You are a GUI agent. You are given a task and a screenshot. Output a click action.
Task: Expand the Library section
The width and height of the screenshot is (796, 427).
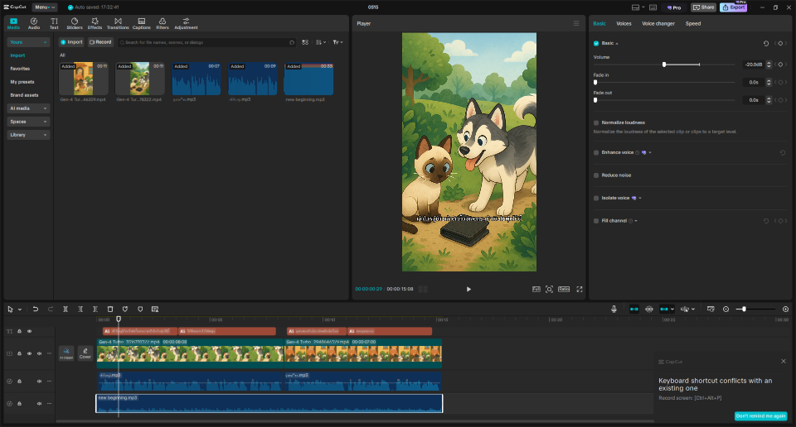pyautogui.click(x=28, y=135)
